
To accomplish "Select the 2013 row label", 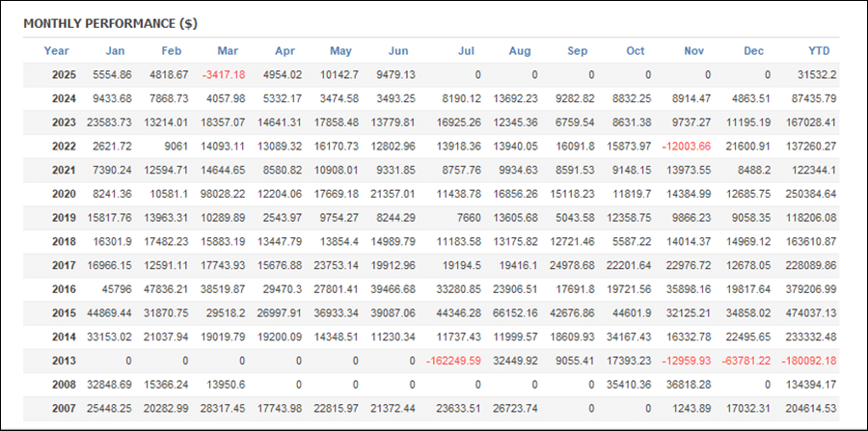I will 65,361.
